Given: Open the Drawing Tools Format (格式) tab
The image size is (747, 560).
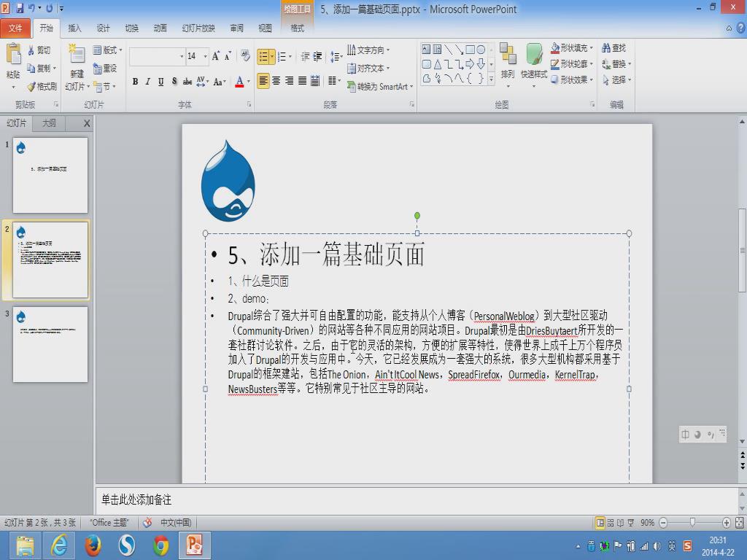Looking at the screenshot, I should 298,28.
